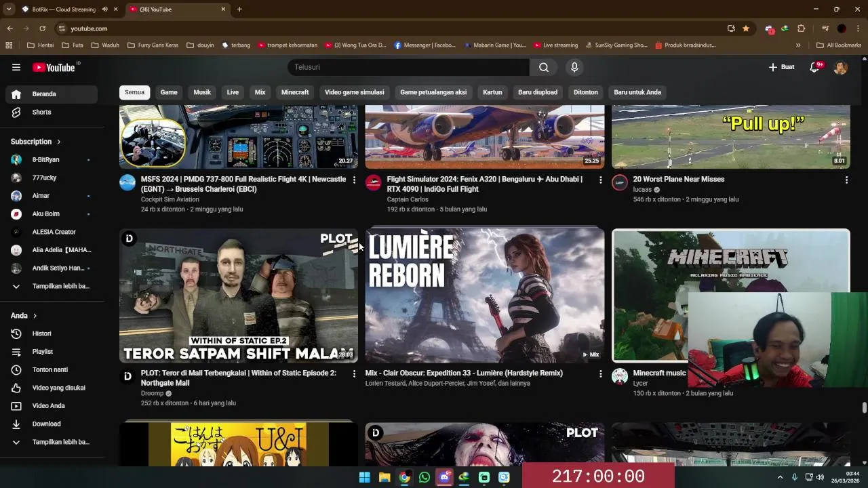Image resolution: width=868 pixels, height=488 pixels.
Task: Open the Lumière Reborn mix thumbnail
Action: [x=485, y=296]
